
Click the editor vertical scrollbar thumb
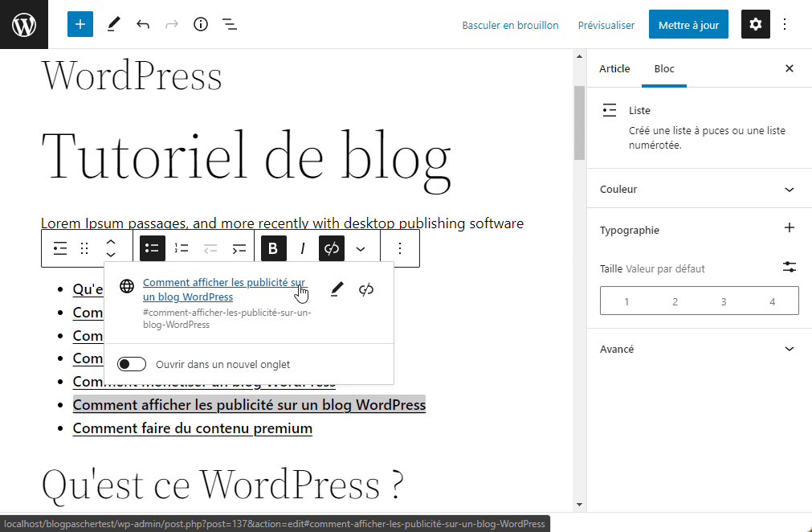click(579, 123)
